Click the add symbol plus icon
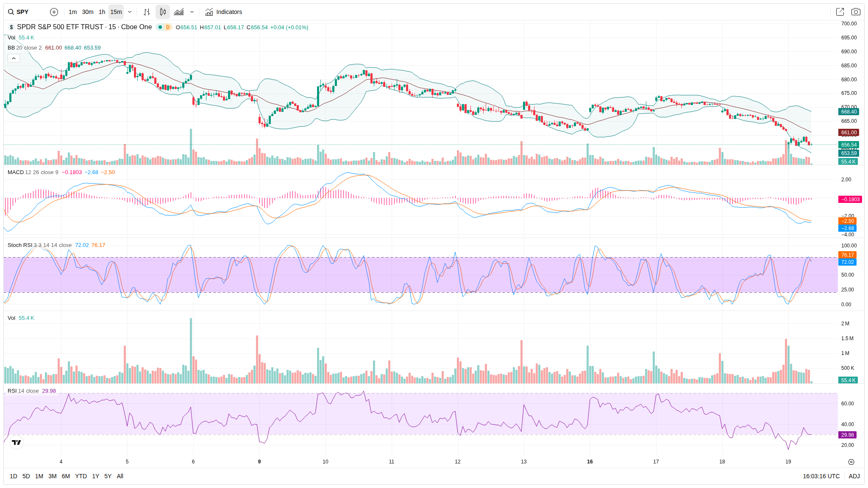This screenshot has height=488, width=868. pos(54,12)
